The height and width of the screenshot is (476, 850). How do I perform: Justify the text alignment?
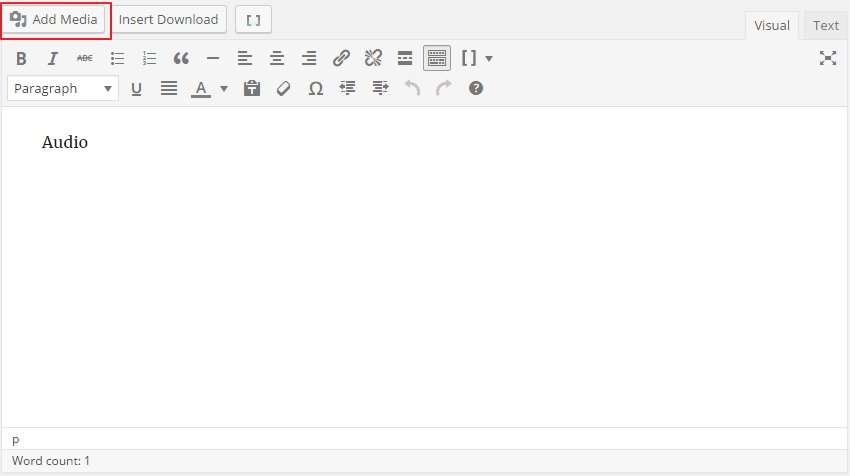click(169, 88)
